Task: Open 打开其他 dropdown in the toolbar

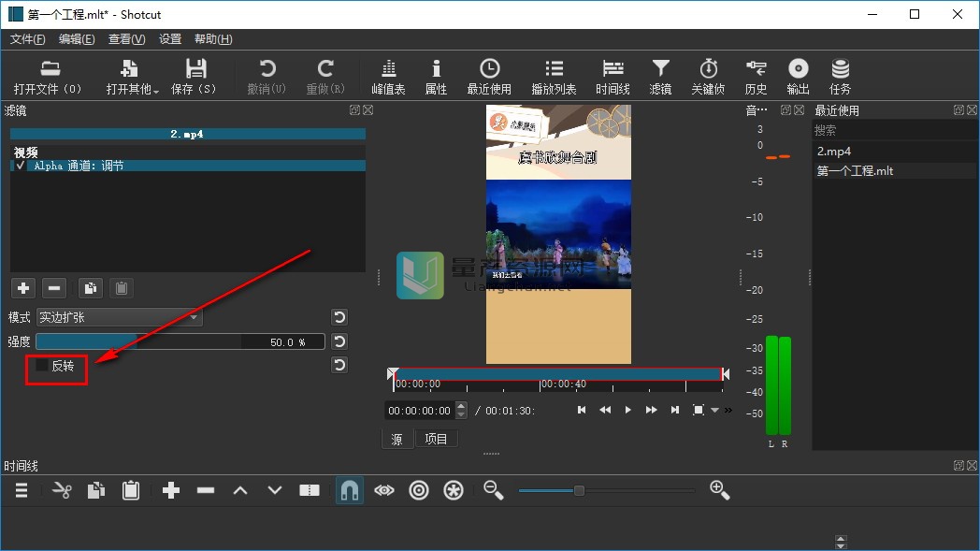Action: tap(132, 77)
